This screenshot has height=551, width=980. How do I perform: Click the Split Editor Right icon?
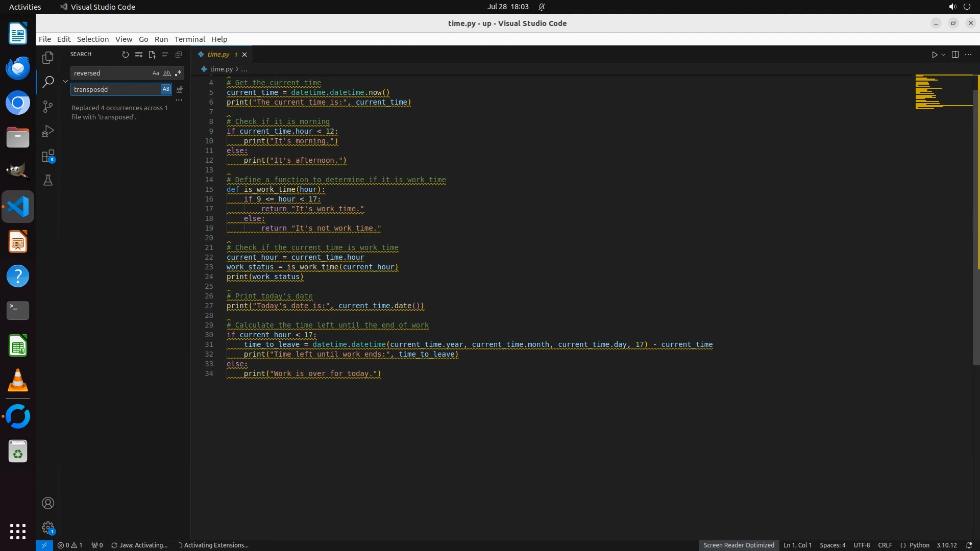point(955,55)
